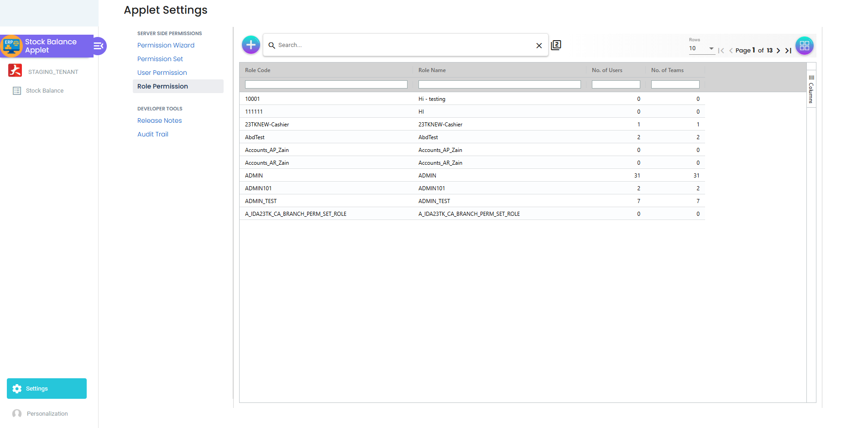Open the User Permission menu item
This screenshot has height=428, width=868.
click(162, 72)
